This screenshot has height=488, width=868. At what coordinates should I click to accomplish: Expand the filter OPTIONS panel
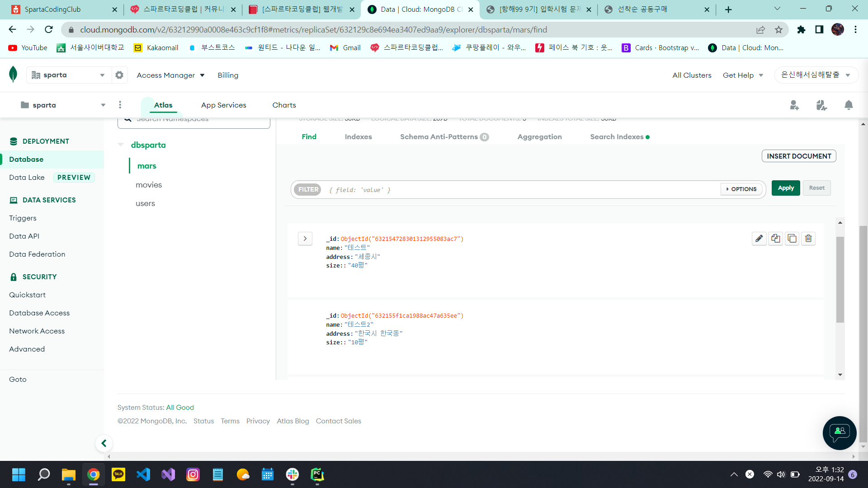point(741,189)
